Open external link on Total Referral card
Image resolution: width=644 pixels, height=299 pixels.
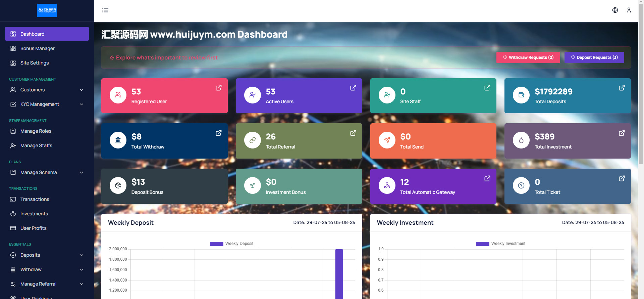point(353,133)
